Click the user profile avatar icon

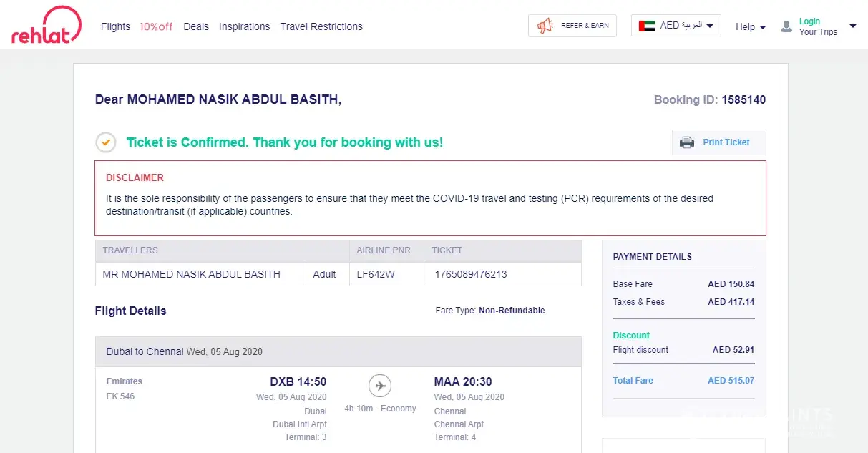pos(786,26)
